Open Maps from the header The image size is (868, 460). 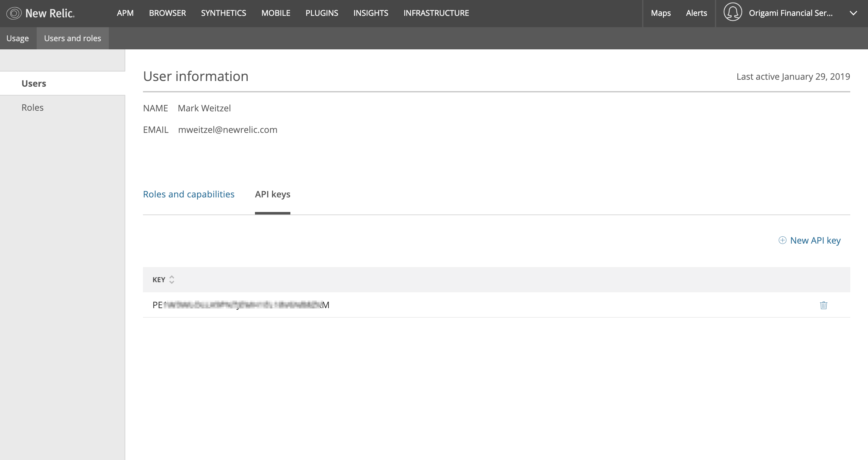pyautogui.click(x=660, y=13)
